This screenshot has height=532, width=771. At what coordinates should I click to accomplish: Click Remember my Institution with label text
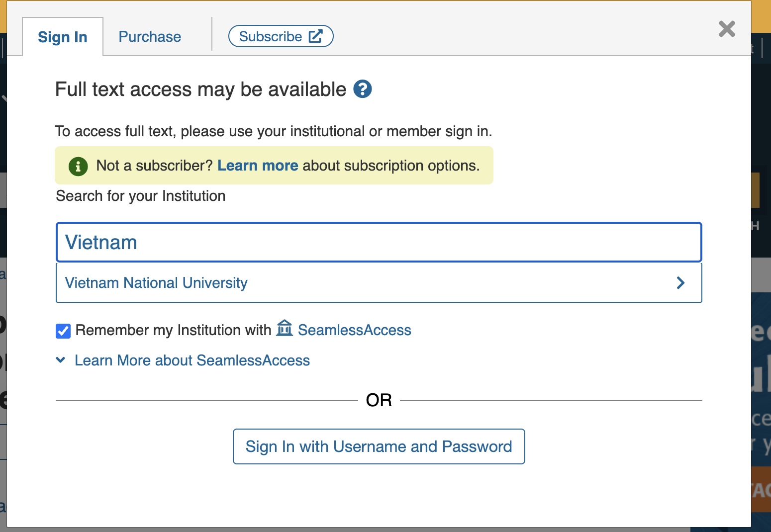173,330
